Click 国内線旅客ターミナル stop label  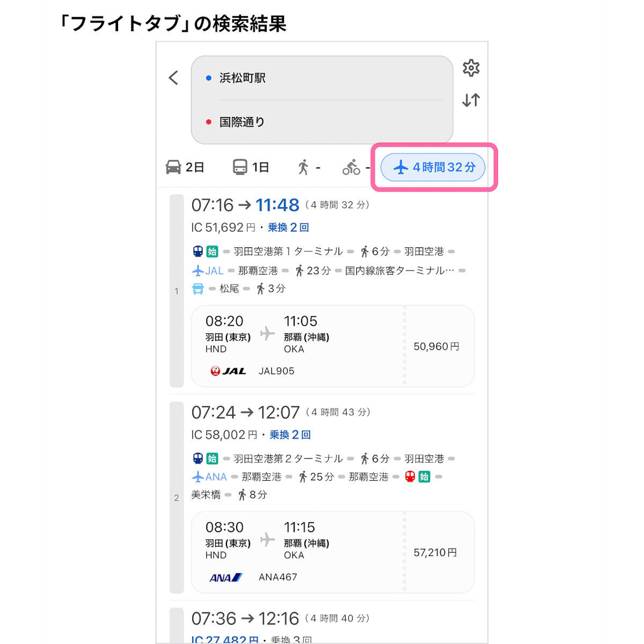point(400,270)
